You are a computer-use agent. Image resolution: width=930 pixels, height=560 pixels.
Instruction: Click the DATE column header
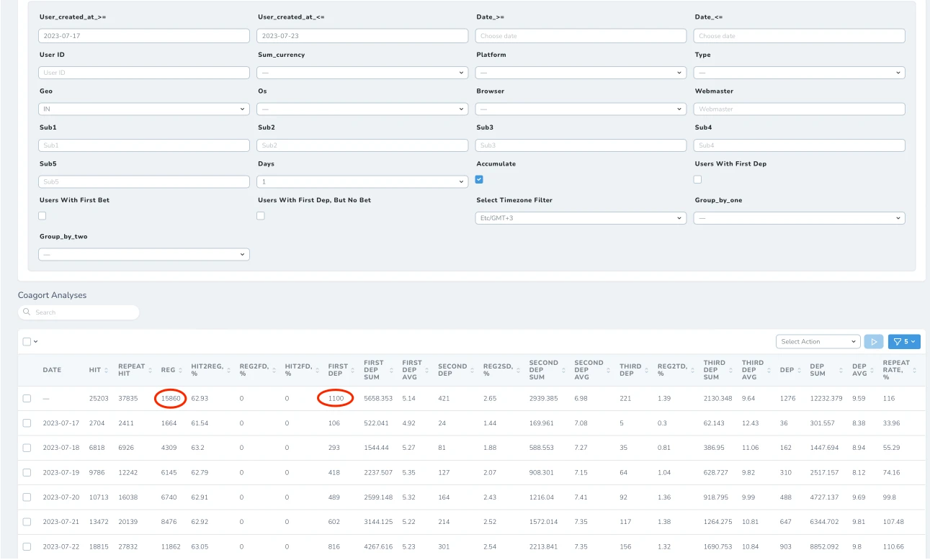[52, 370]
